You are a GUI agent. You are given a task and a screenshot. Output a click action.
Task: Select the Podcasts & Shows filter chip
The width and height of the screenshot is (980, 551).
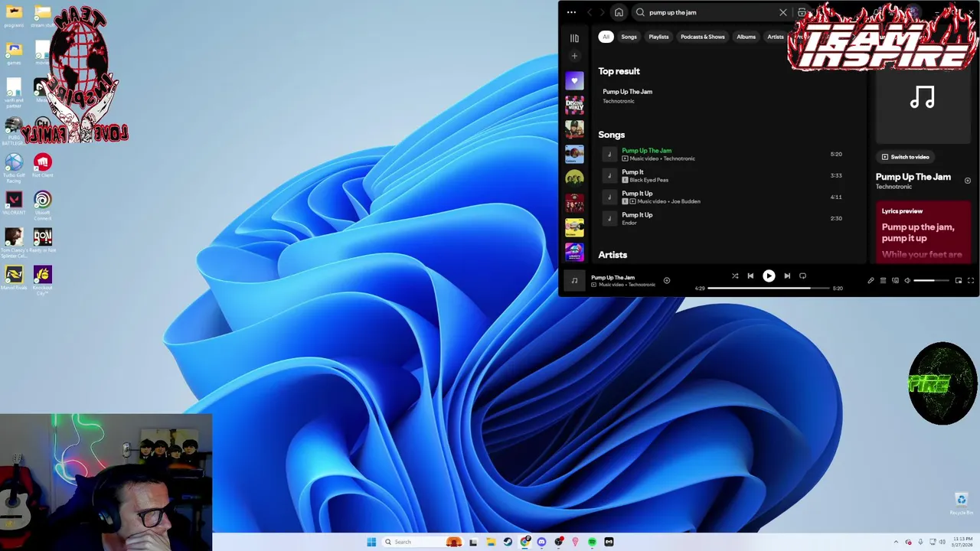[x=702, y=37]
